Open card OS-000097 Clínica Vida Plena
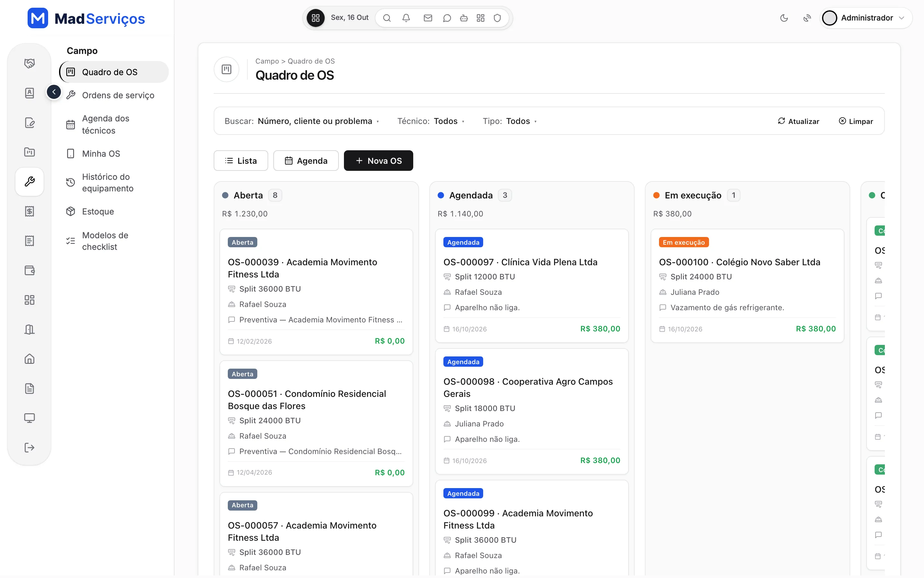This screenshot has height=578, width=924. coord(532,285)
